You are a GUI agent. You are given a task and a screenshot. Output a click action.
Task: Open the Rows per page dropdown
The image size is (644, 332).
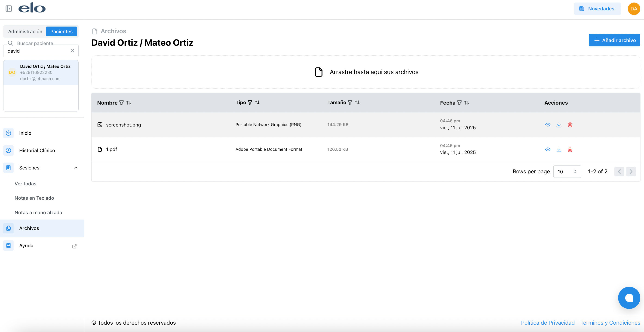(567, 172)
